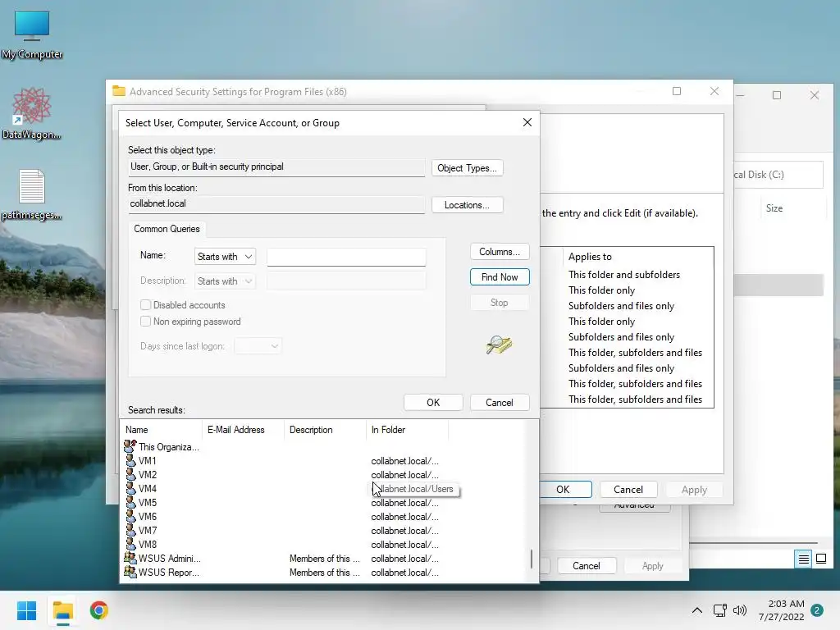Close the Select User dialog
Image resolution: width=840 pixels, height=630 pixels.
pyautogui.click(x=527, y=123)
